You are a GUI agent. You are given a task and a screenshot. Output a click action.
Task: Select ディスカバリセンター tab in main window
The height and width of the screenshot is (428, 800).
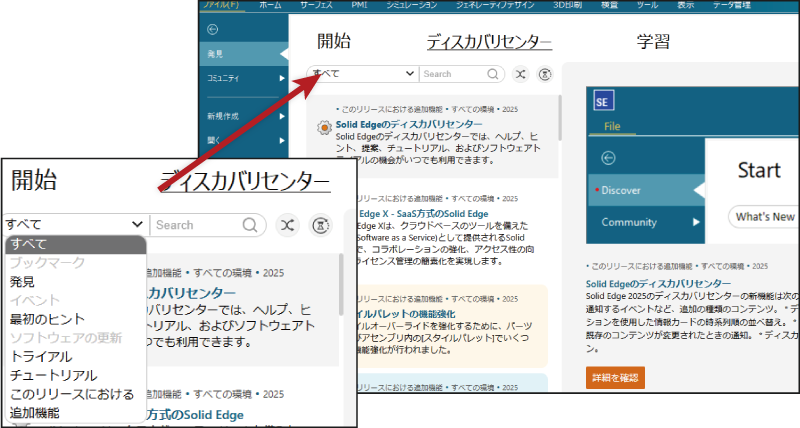[489, 41]
